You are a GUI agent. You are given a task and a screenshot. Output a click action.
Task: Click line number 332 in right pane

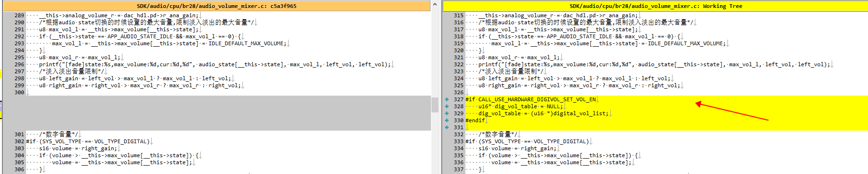pyautogui.click(x=458, y=134)
